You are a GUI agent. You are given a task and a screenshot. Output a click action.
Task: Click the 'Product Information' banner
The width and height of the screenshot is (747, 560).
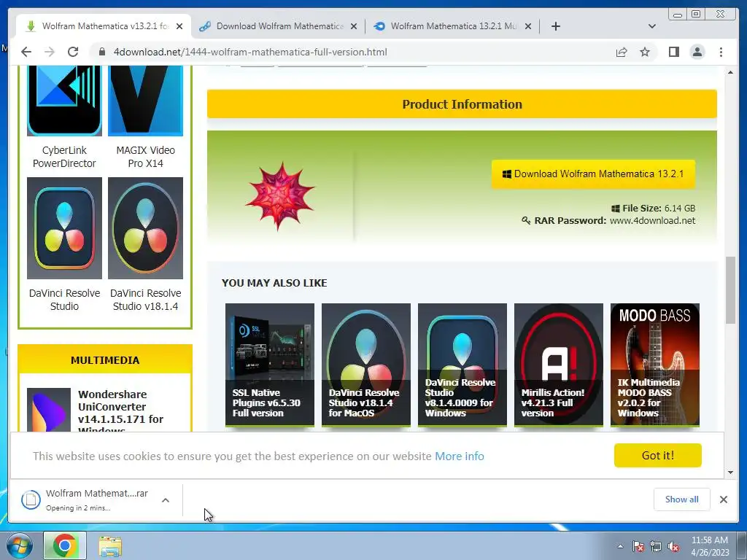(462, 104)
